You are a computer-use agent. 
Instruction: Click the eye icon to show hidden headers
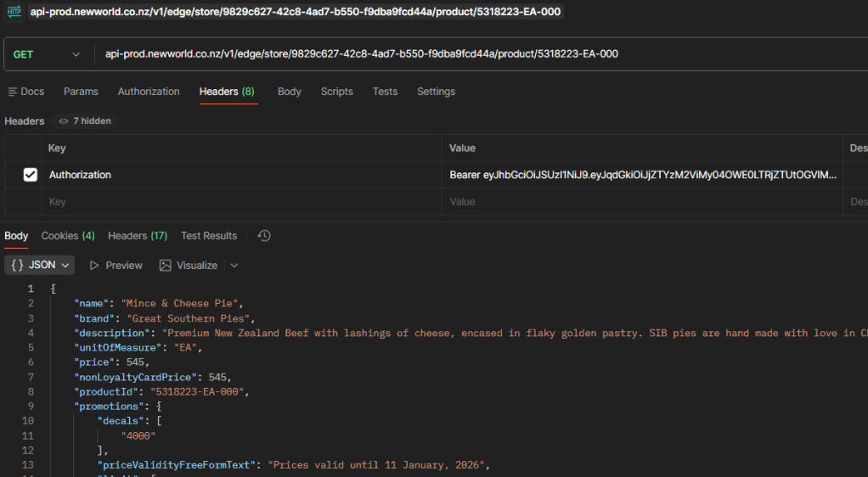[64, 121]
